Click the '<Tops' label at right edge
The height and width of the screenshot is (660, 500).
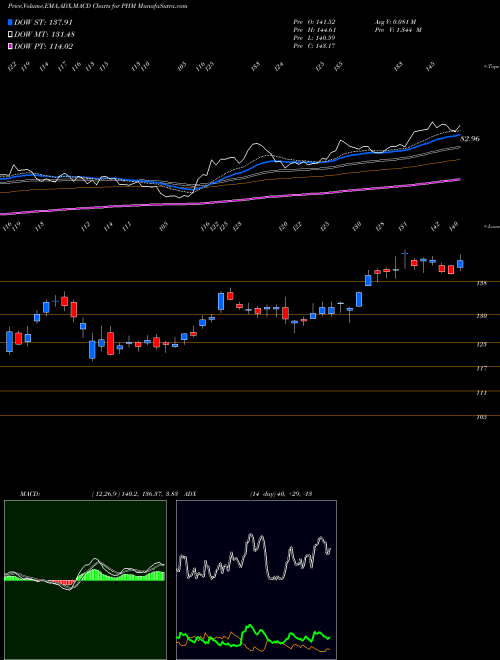tap(491, 67)
